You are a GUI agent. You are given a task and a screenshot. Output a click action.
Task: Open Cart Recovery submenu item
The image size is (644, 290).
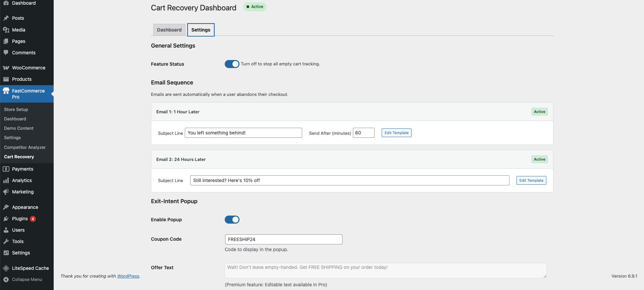19,157
